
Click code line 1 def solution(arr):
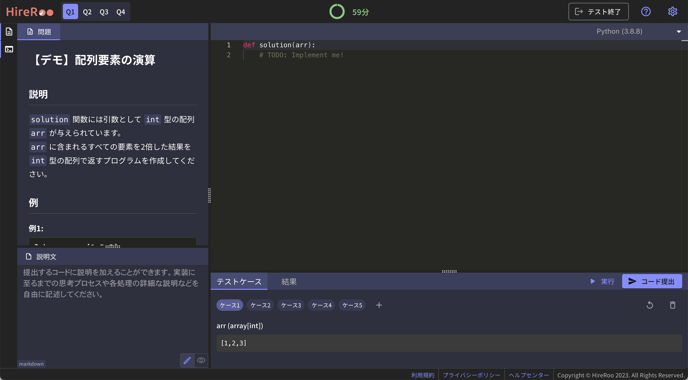coord(279,45)
